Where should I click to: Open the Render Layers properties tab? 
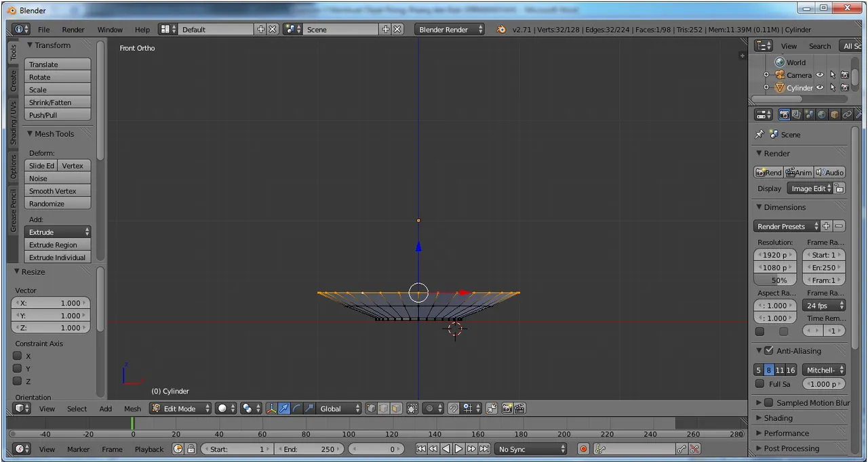click(796, 115)
